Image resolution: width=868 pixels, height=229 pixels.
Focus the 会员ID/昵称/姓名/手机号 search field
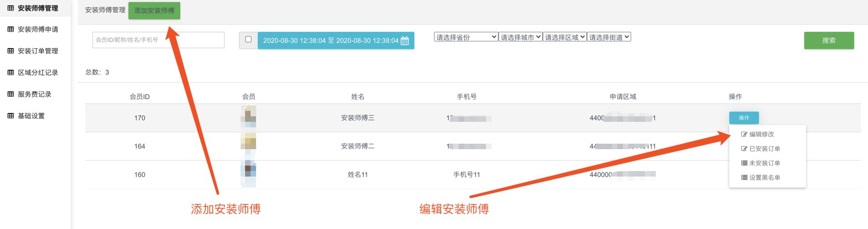coord(158,40)
